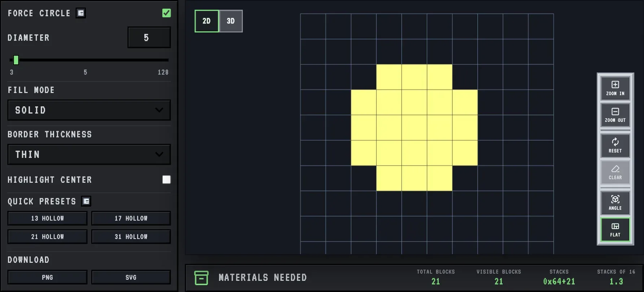Open the Quick Presets info icon
Viewport: 644px width, 292px height.
click(86, 201)
